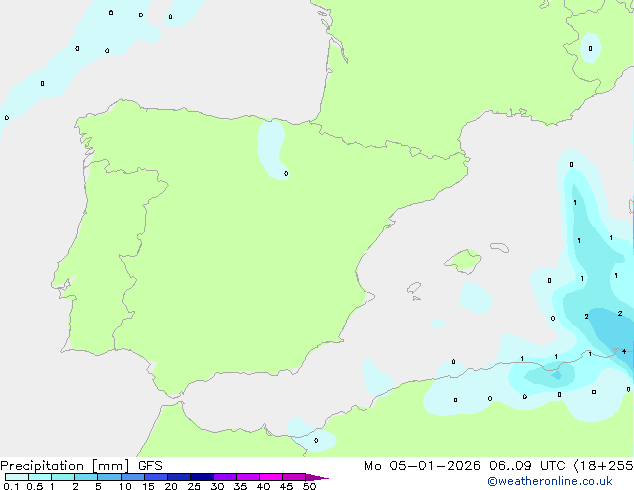
Task: Select the 45 mm legend color box
Action: pyautogui.click(x=294, y=477)
